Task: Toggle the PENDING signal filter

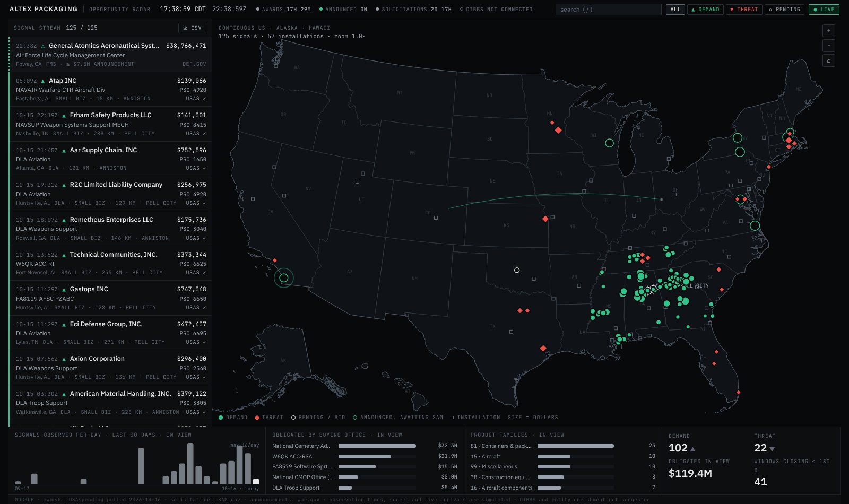Action: [x=784, y=10]
